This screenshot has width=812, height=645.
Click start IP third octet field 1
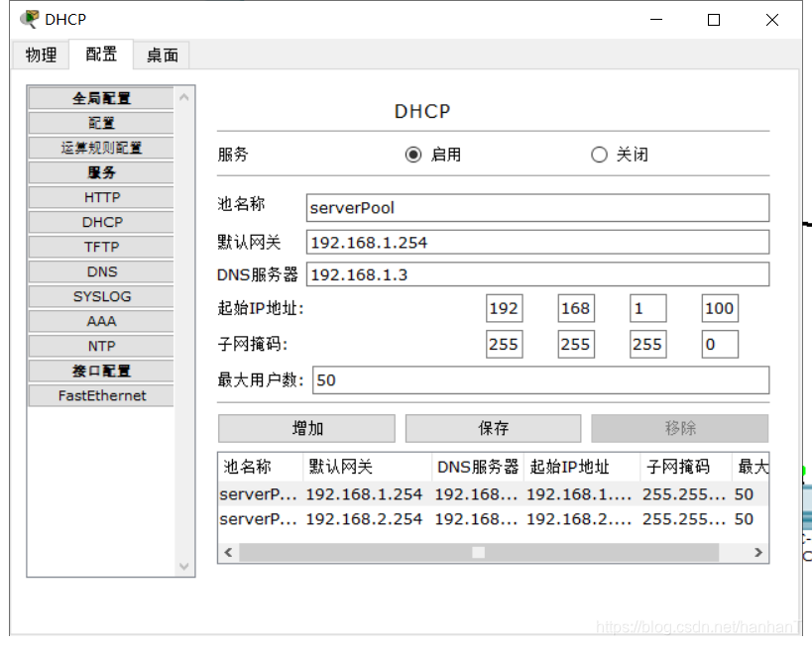647,308
